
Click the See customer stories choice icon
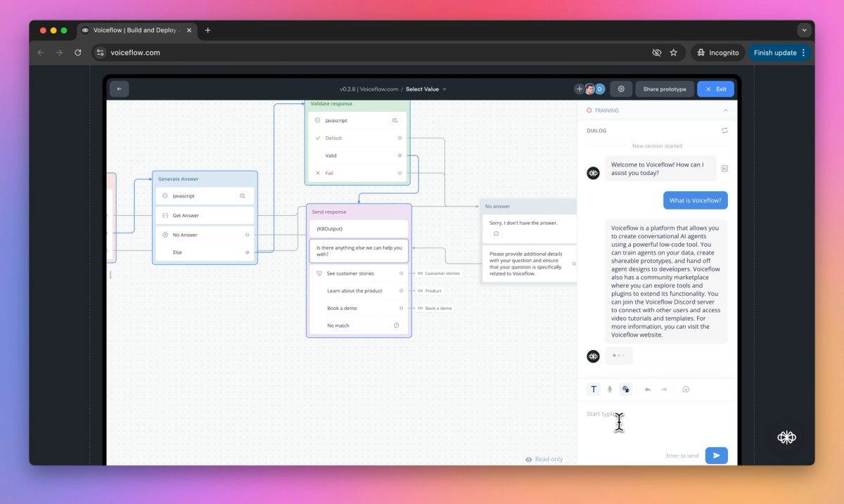click(319, 273)
